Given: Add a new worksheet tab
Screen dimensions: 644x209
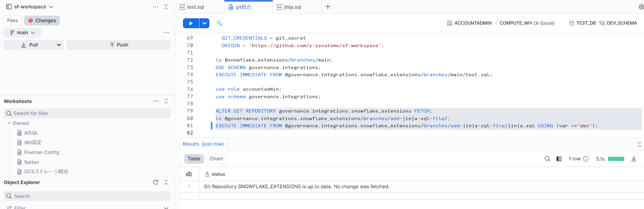Looking at the screenshot, I should pos(328,7).
